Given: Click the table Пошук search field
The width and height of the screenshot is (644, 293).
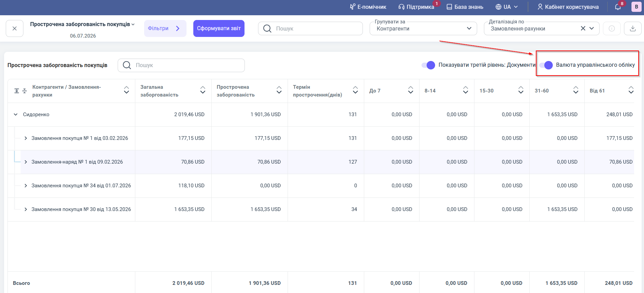Looking at the screenshot, I should (x=181, y=65).
